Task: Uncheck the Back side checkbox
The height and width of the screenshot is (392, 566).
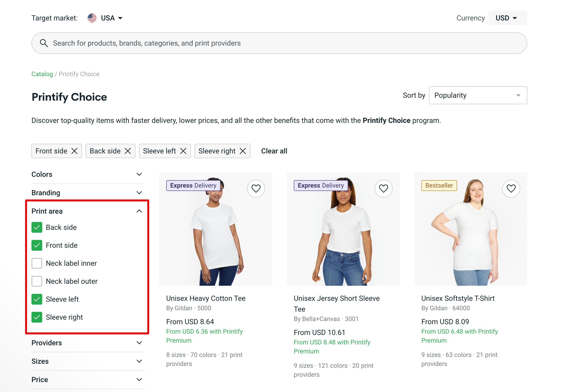Action: 37,227
